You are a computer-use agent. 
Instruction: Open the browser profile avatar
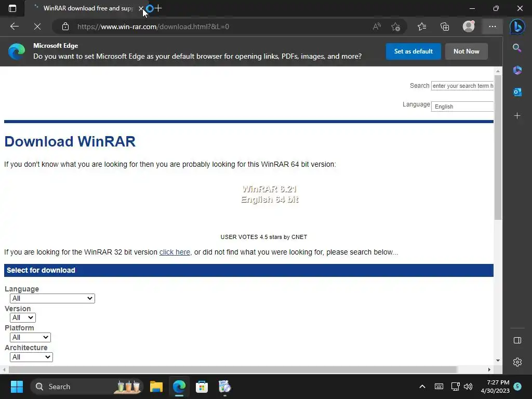(x=469, y=26)
